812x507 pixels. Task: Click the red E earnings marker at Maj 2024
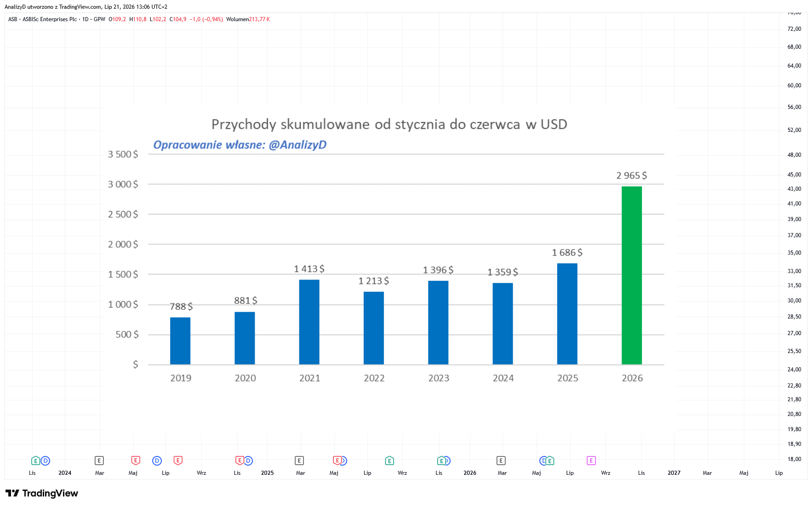tap(136, 460)
